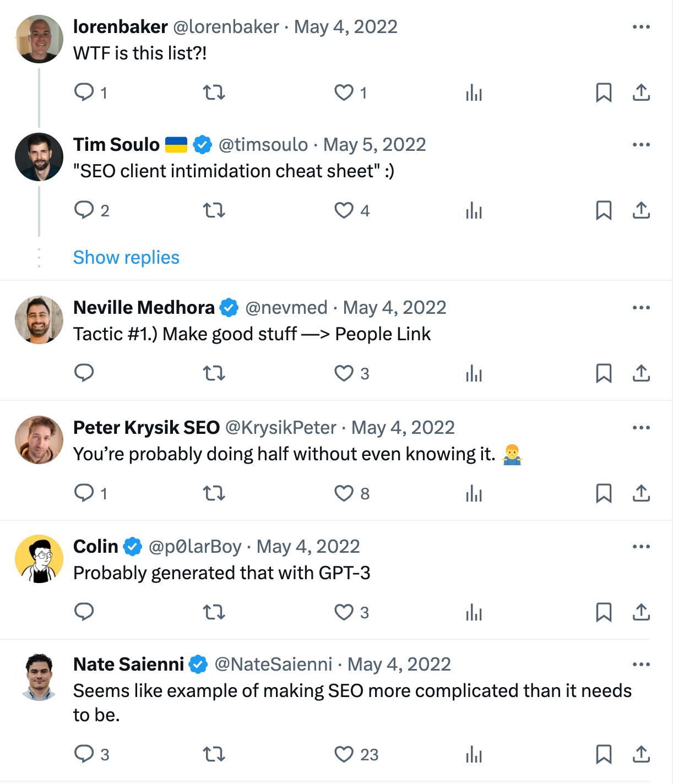Select the May 4, 2022 timestamp on lorenbaker's tweet
Image resolution: width=673 pixels, height=784 pixels.
346,26
